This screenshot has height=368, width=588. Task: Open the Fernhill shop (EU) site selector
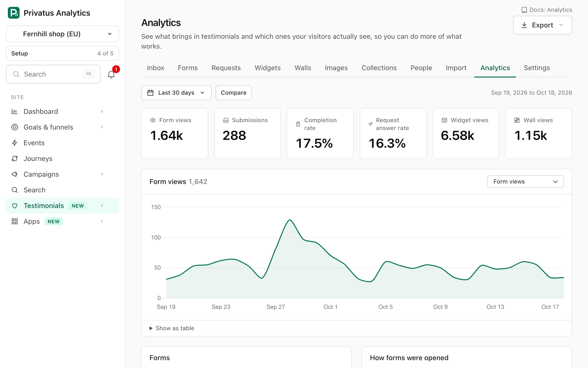pos(62,34)
